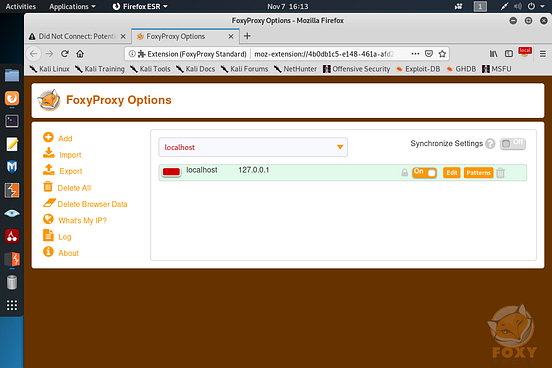This screenshot has width=552, height=368.
Task: Open Exploit-DB bookmark
Action: [x=418, y=69]
